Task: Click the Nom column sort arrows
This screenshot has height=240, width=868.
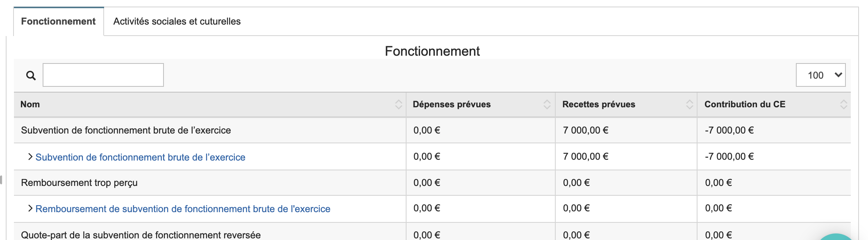Action: tap(398, 104)
